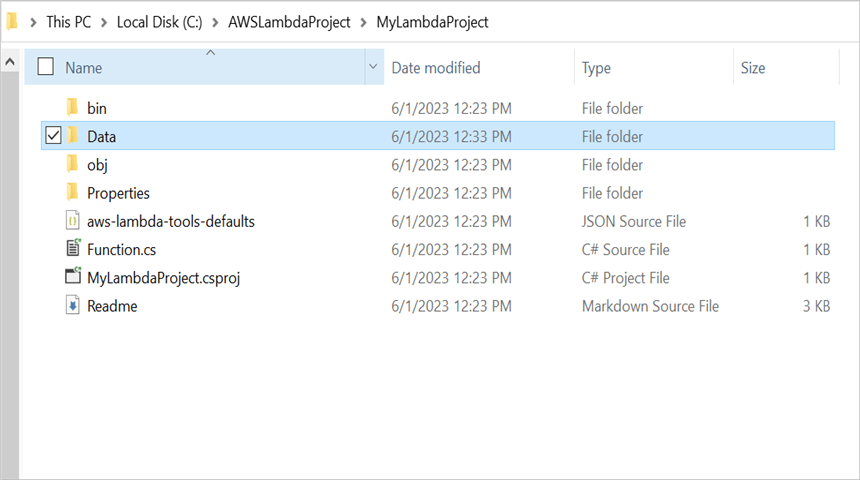Click the Readme markdown file icon
Viewport: 860px width, 480px height.
coord(72,306)
